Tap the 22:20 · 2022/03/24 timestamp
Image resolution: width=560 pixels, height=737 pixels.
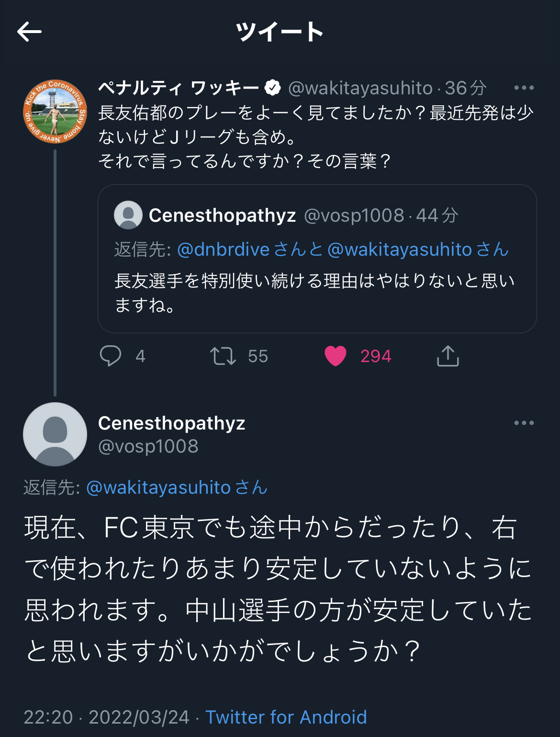[106, 717]
